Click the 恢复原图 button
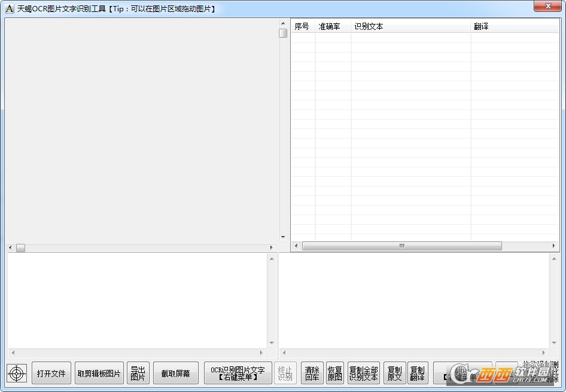This screenshot has height=392, width=566. tap(335, 373)
